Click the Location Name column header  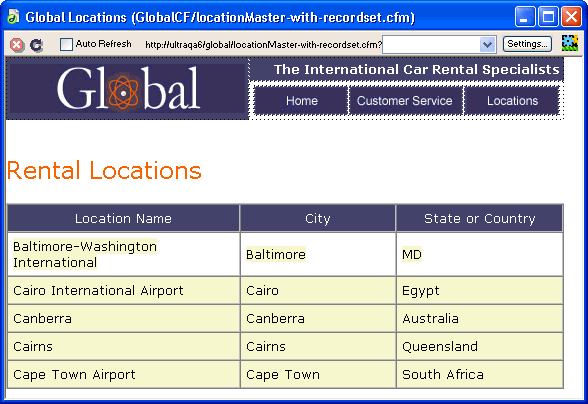(x=123, y=218)
